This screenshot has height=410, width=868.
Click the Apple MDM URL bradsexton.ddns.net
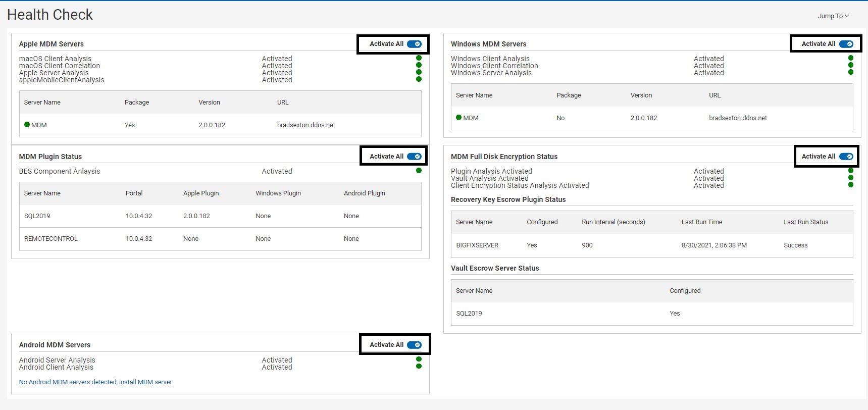[306, 125]
